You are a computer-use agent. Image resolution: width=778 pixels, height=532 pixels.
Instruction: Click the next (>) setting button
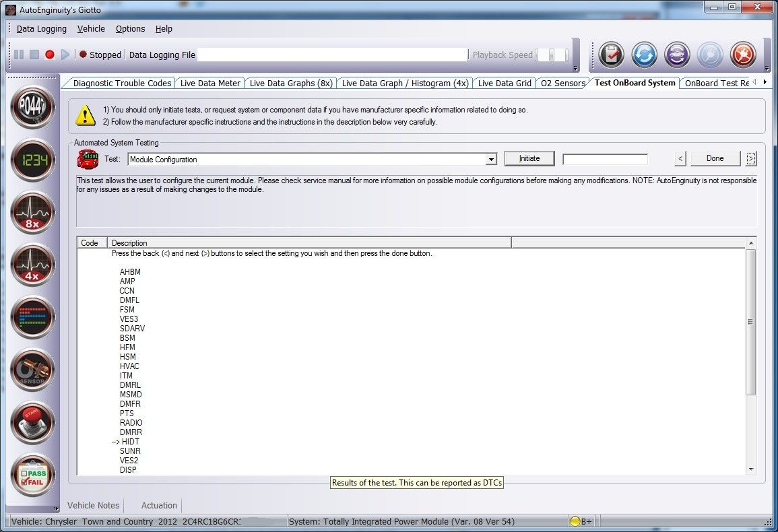coord(751,159)
